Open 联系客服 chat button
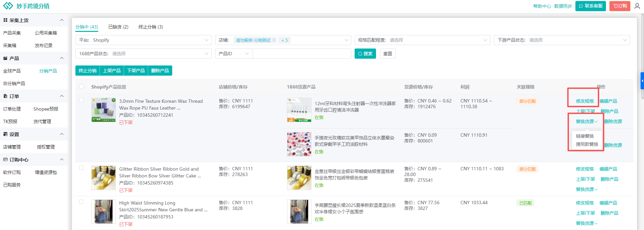Viewport: 644px width, 230px height. [x=590, y=6]
